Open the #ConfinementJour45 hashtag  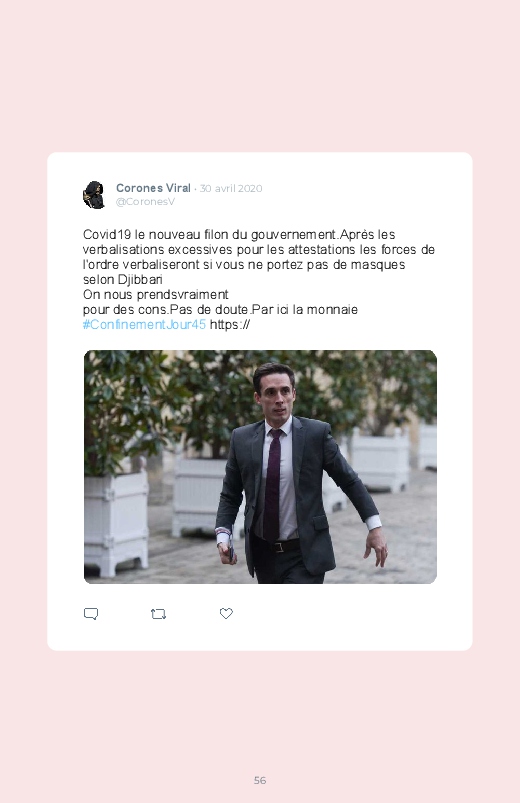pos(144,324)
